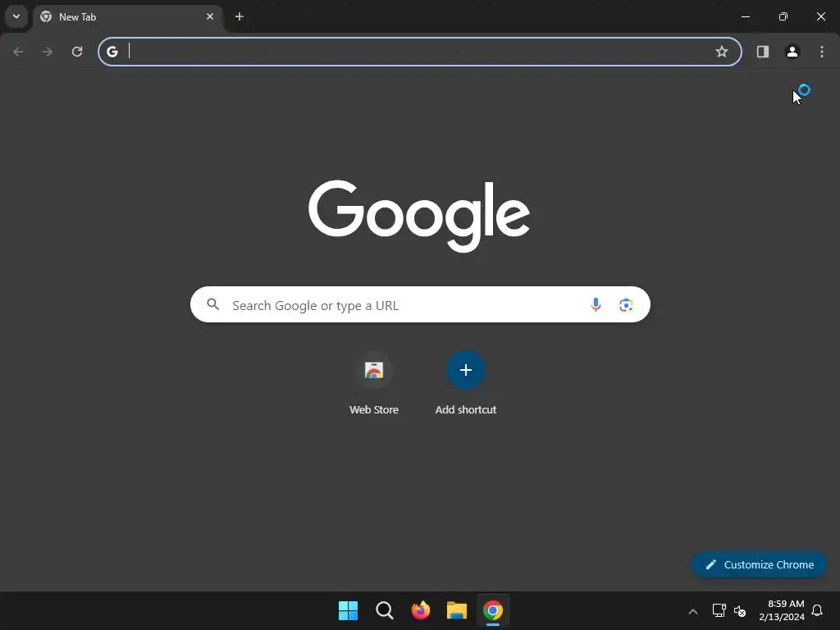Screen dimensions: 840x630
Task: Click magnifier icon in search box
Action: coord(213,304)
